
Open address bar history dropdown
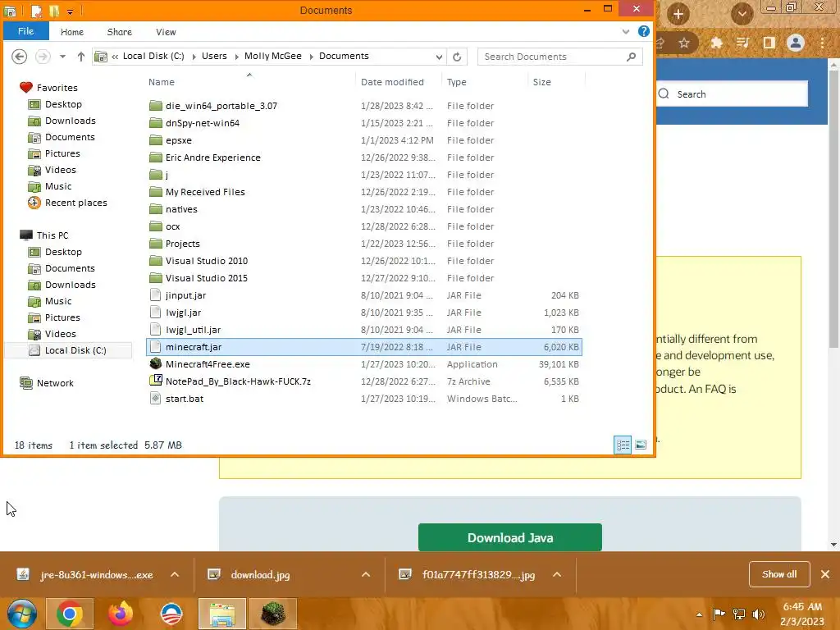439,57
